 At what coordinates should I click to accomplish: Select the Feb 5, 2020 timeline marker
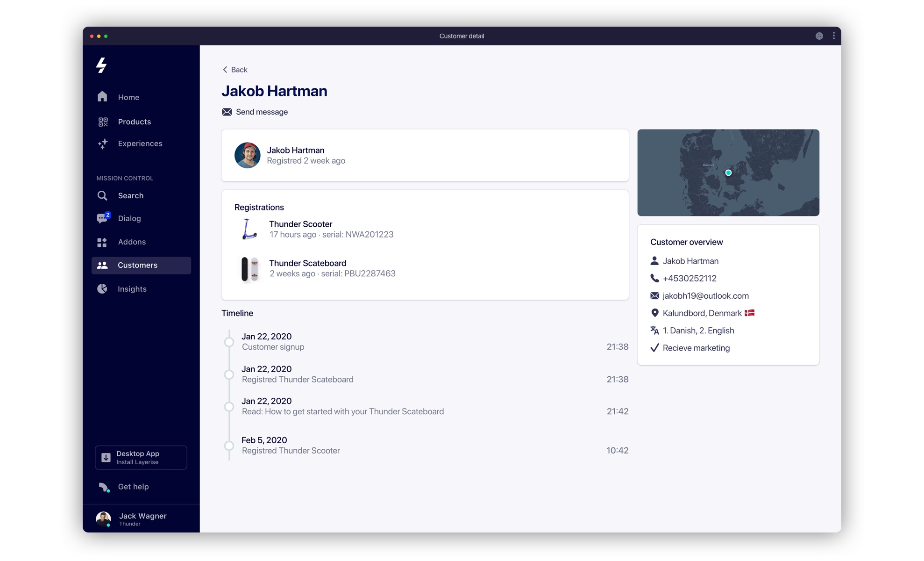[229, 446]
